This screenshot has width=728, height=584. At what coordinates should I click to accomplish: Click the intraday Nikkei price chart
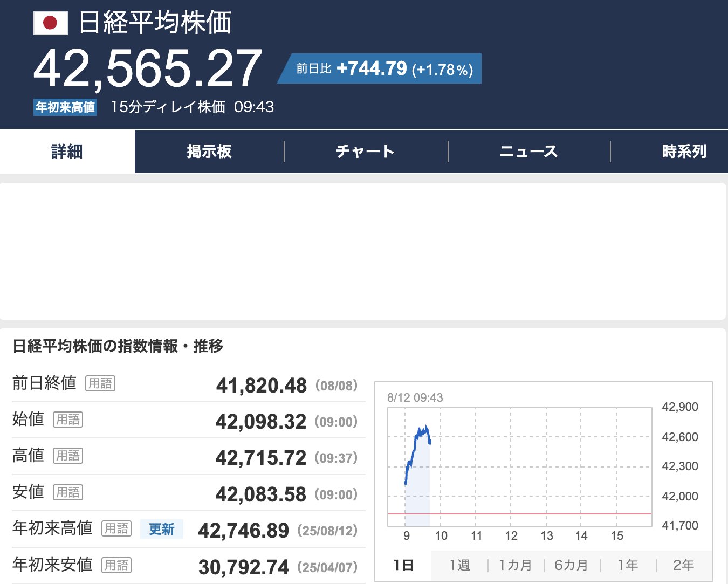520,467
